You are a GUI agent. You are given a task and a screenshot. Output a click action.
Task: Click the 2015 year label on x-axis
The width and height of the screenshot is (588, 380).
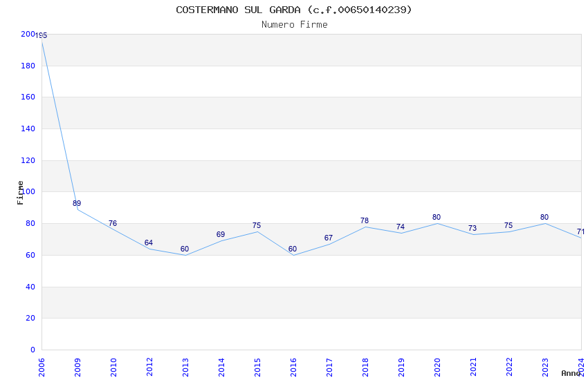(x=257, y=368)
